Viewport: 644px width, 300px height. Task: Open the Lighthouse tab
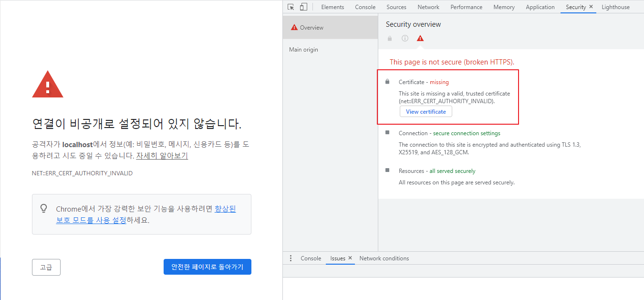[x=615, y=7]
